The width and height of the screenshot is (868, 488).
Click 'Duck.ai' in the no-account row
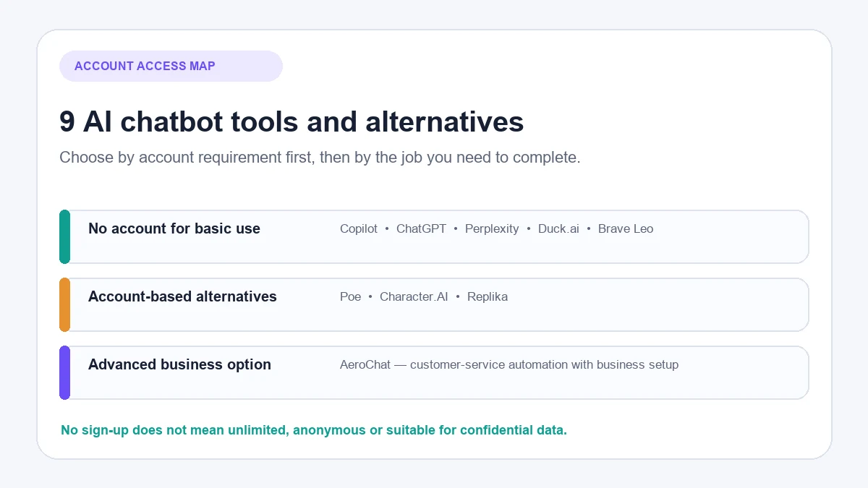[x=558, y=228]
